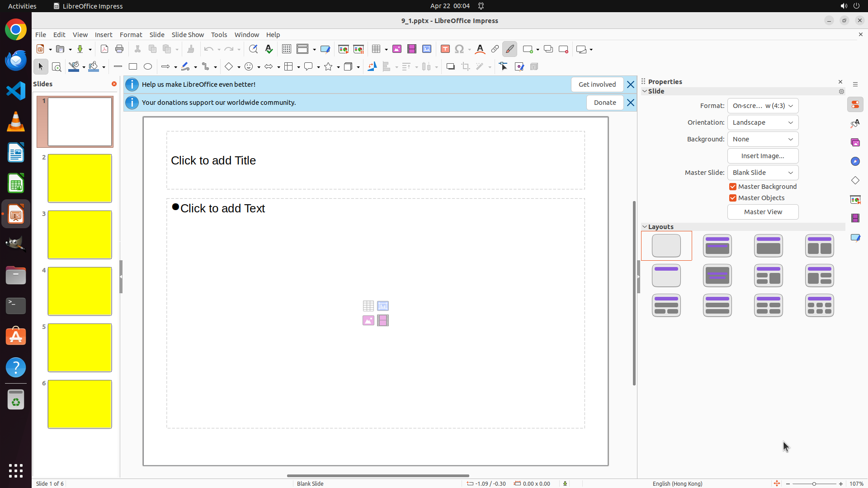This screenshot has width=868, height=488.
Task: Open the Navigator sidebar icon
Action: click(x=855, y=162)
